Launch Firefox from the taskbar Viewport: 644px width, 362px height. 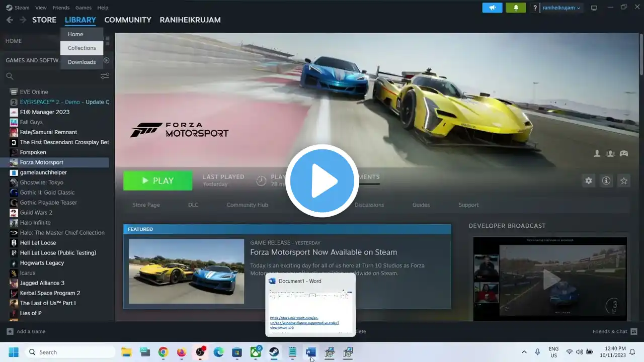(x=182, y=352)
